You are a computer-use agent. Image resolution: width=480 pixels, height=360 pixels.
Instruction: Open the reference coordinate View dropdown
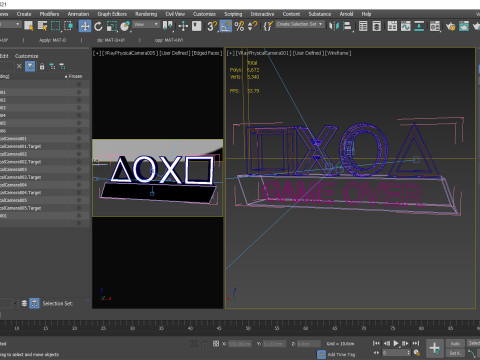click(x=145, y=24)
